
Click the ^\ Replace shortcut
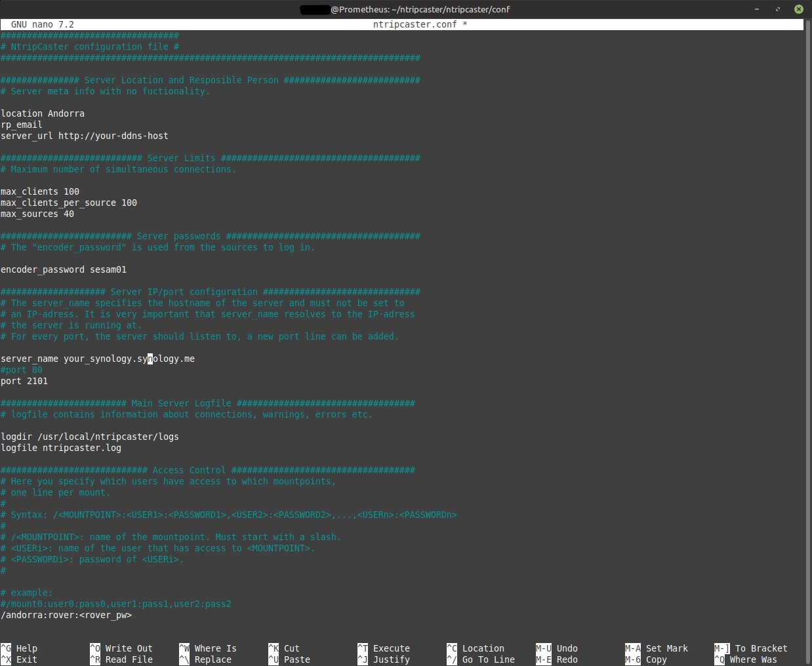pyautogui.click(x=205, y=659)
